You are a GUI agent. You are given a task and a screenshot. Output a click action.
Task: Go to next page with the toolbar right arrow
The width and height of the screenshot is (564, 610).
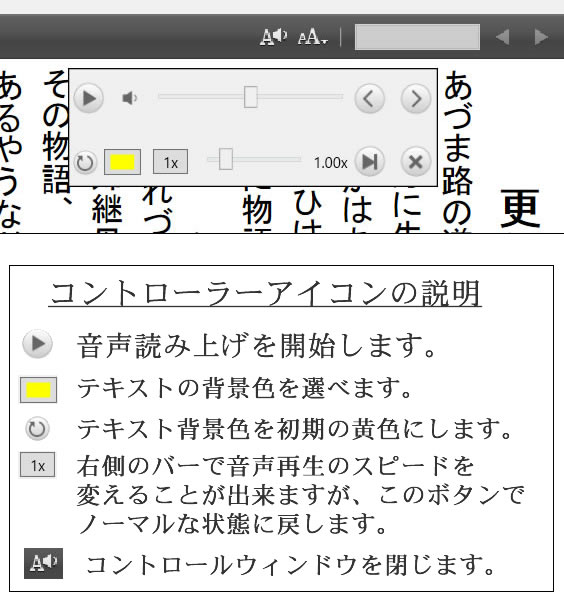point(541,37)
